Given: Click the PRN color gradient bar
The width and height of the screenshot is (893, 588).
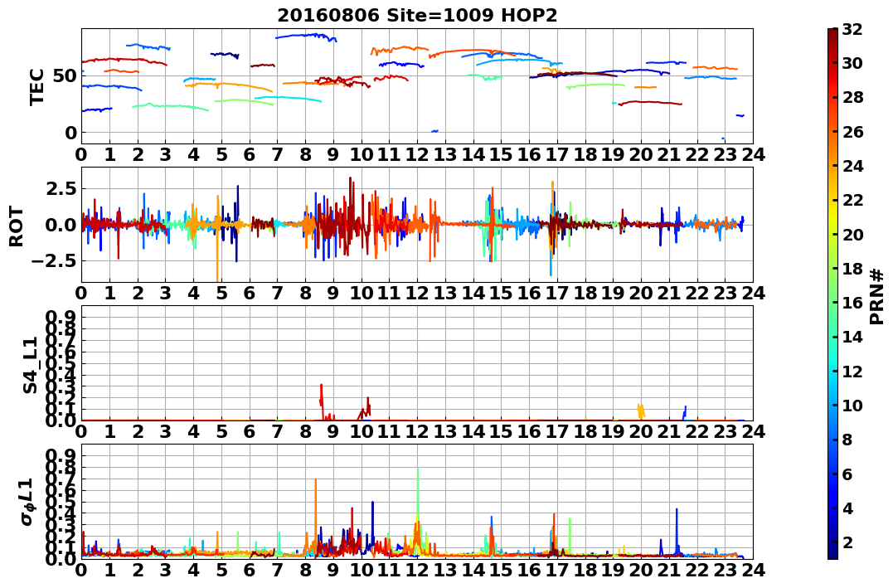Looking at the screenshot, I should tap(832, 294).
